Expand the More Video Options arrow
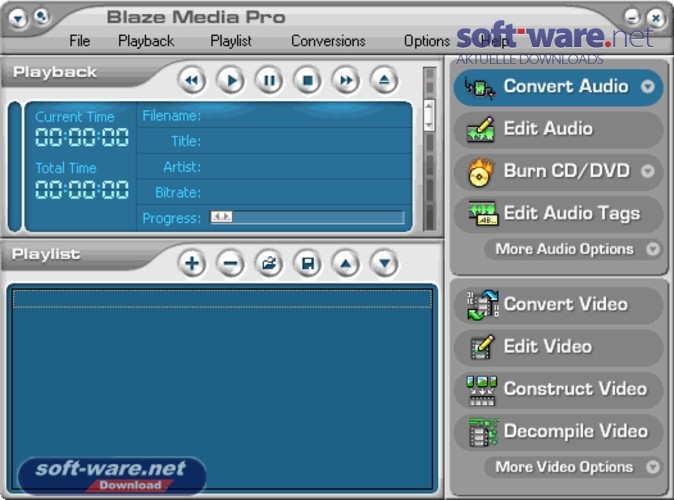 pos(653,467)
